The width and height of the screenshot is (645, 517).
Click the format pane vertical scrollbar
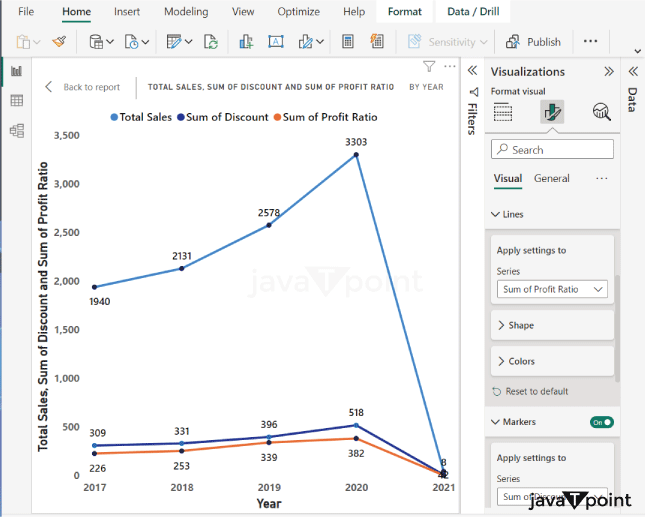coord(617,328)
